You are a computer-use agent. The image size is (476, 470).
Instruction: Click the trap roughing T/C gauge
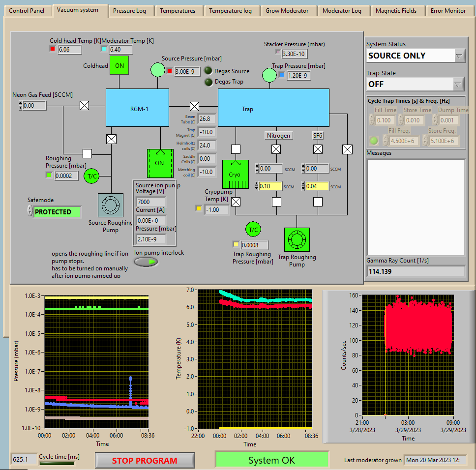coord(253,229)
